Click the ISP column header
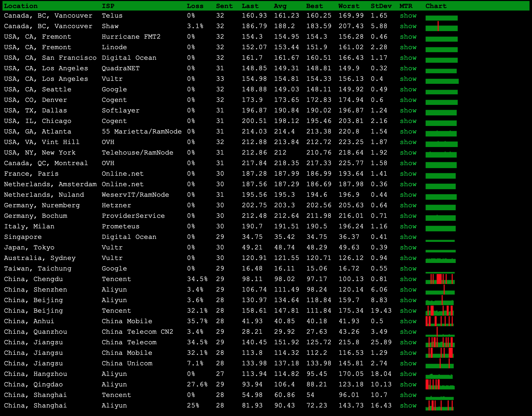 pyautogui.click(x=108, y=6)
